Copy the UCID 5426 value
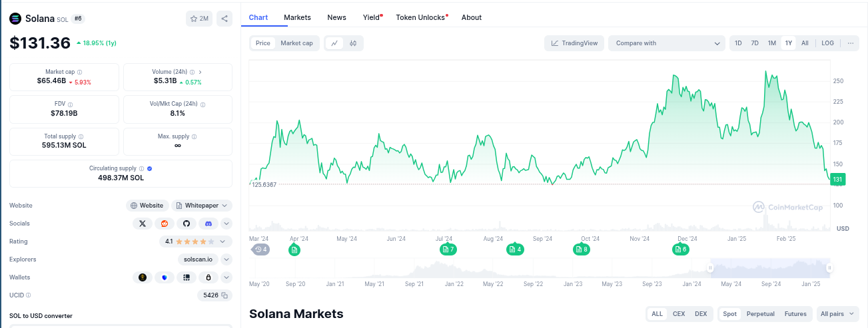Image resolution: width=868 pixels, height=328 pixels. point(225,295)
